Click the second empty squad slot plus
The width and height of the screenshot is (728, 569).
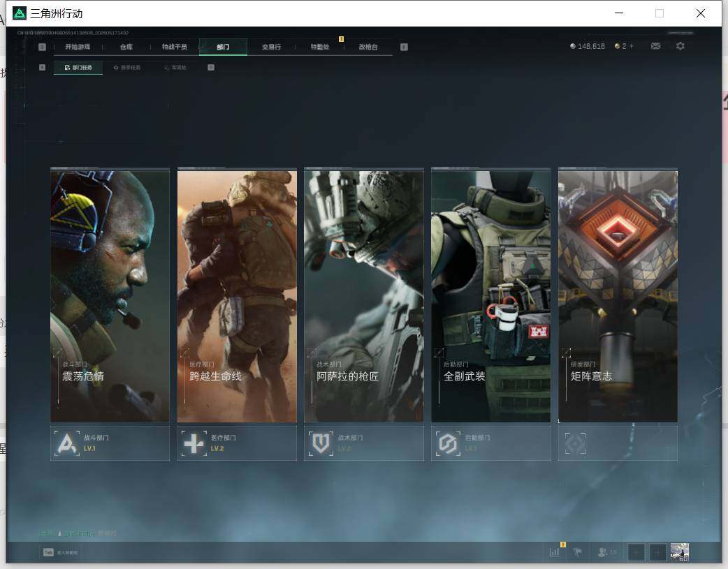657,552
